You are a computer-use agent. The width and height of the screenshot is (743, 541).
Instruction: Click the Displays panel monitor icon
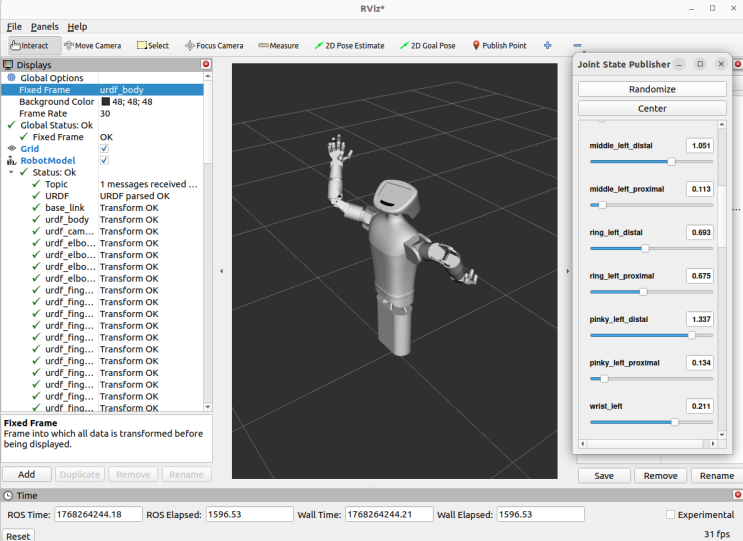[9, 64]
